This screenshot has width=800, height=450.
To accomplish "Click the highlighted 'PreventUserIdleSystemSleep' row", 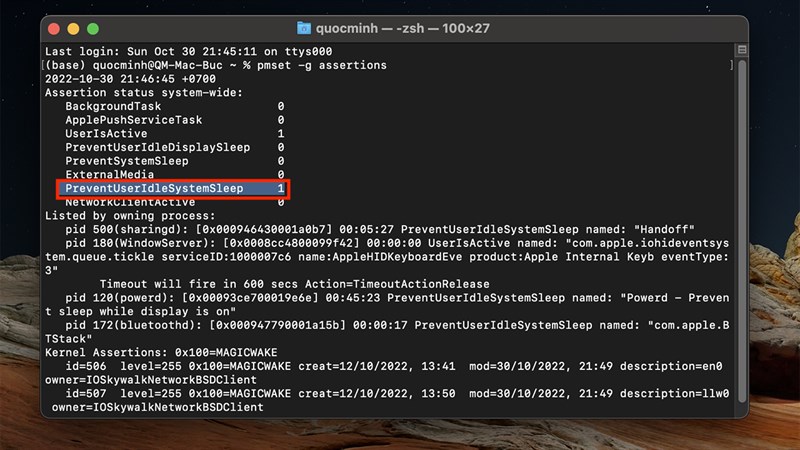I will [x=173, y=189].
